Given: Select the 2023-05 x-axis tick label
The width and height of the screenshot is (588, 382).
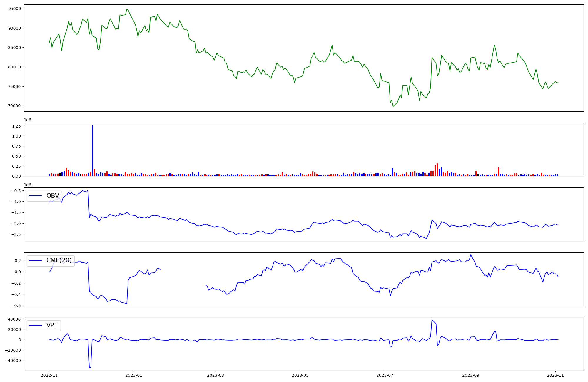Looking at the screenshot, I should point(300,375).
